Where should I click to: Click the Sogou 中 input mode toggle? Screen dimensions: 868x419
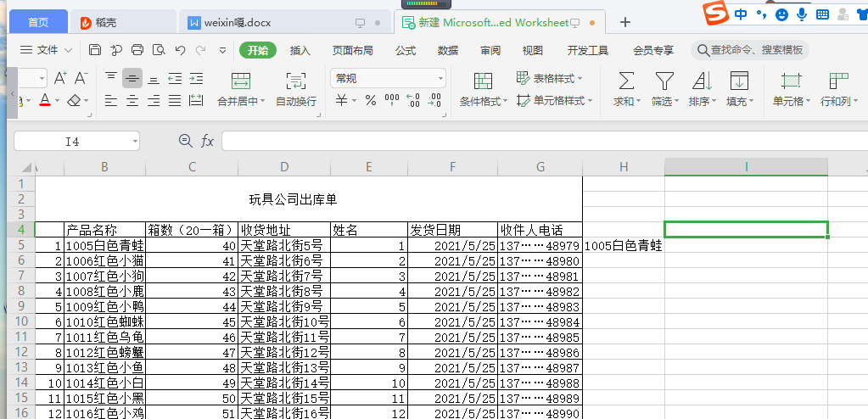741,14
